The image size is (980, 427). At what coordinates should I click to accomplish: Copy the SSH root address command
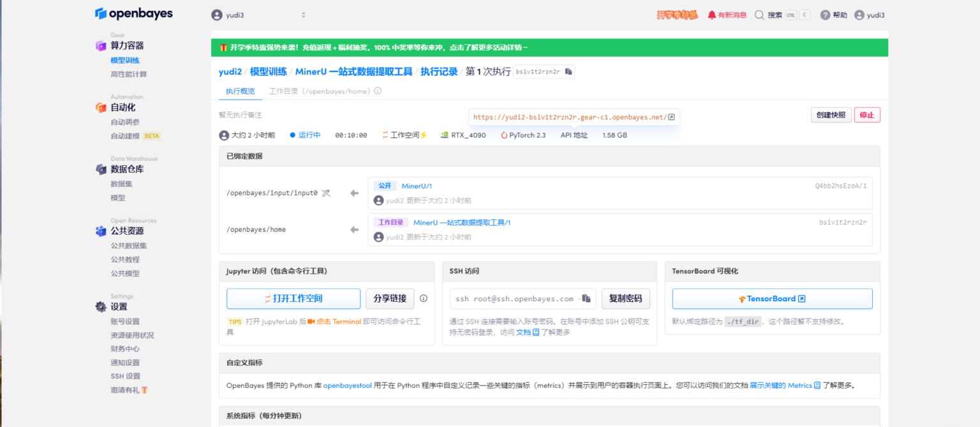point(586,299)
